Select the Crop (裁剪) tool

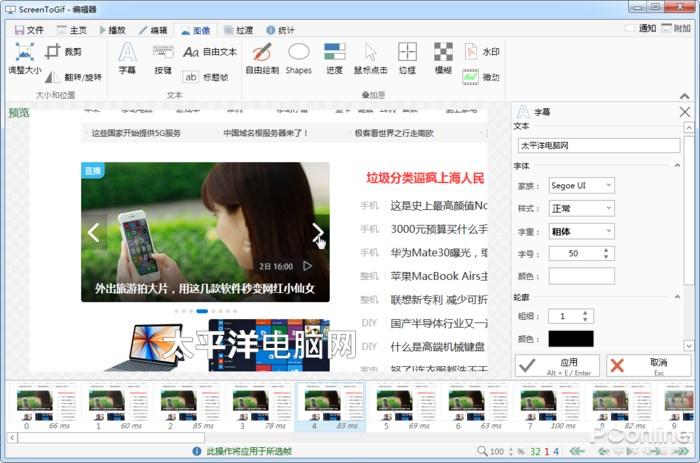[63, 52]
